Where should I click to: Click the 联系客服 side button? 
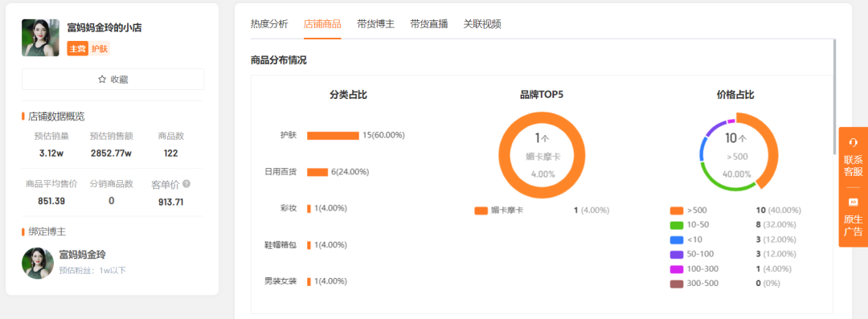click(853, 157)
